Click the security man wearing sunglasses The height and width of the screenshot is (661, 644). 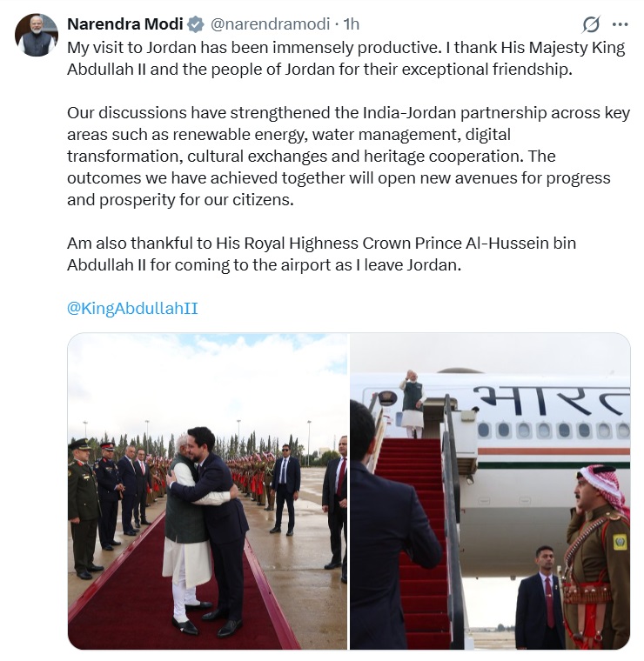[x=285, y=489]
